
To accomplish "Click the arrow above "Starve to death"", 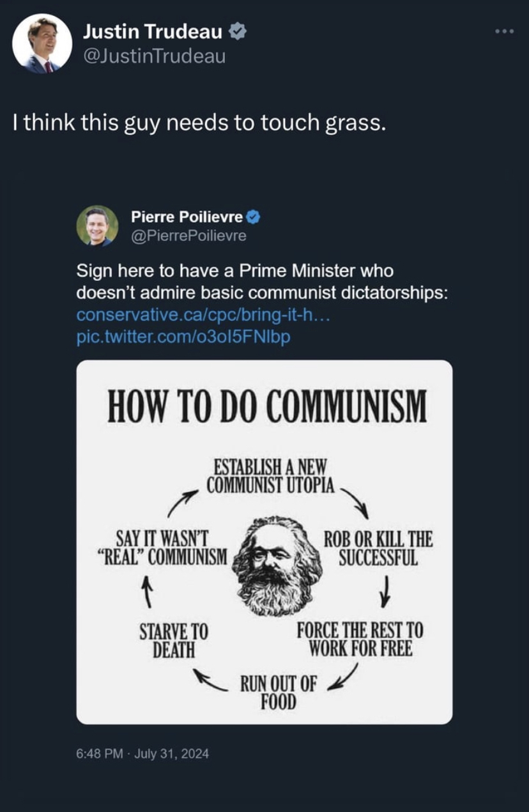I will tap(147, 590).
